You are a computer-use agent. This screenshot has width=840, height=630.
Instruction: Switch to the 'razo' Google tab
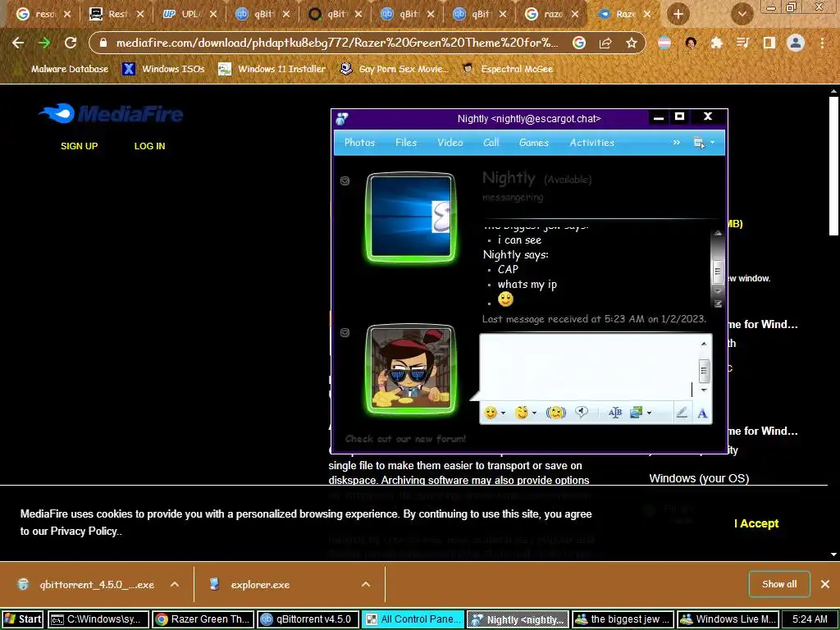(x=554, y=14)
